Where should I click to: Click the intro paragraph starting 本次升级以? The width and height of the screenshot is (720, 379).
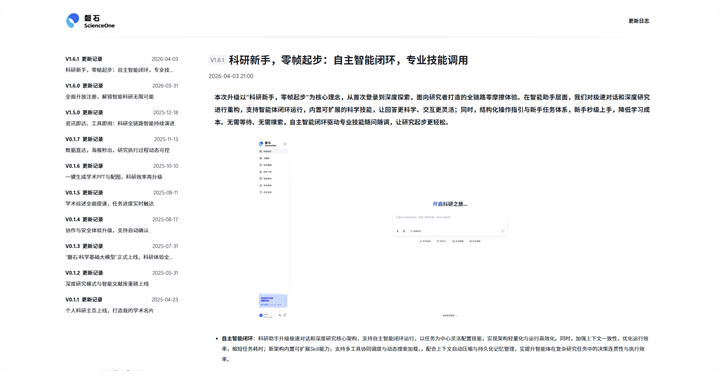pos(432,110)
